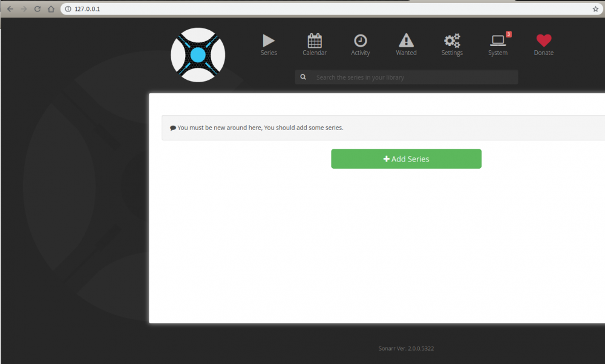Open the System laptop icon

(498, 41)
